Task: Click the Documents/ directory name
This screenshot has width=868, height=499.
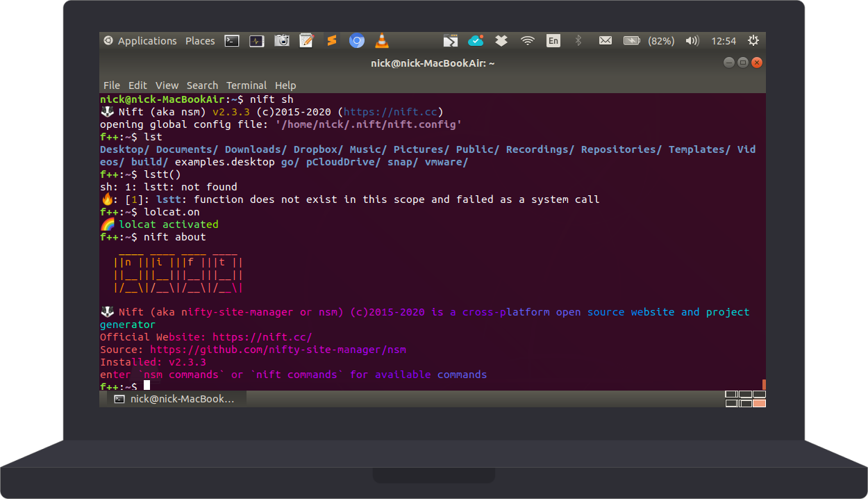Action: 187,149
